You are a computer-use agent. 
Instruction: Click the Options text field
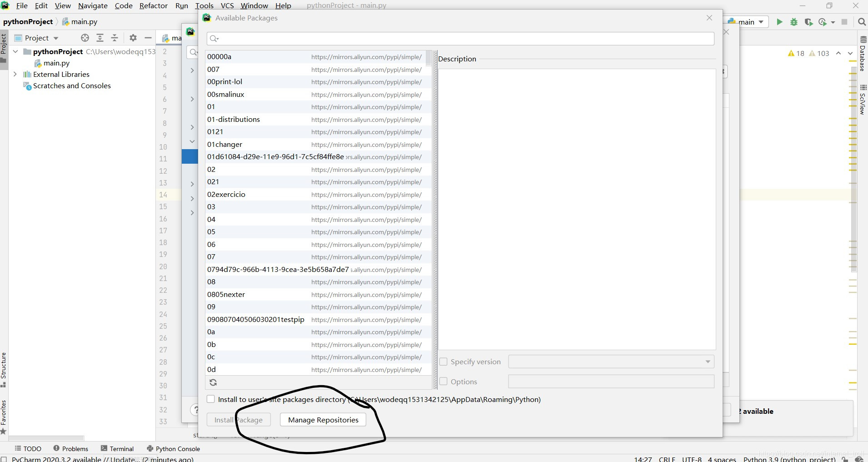click(x=611, y=382)
